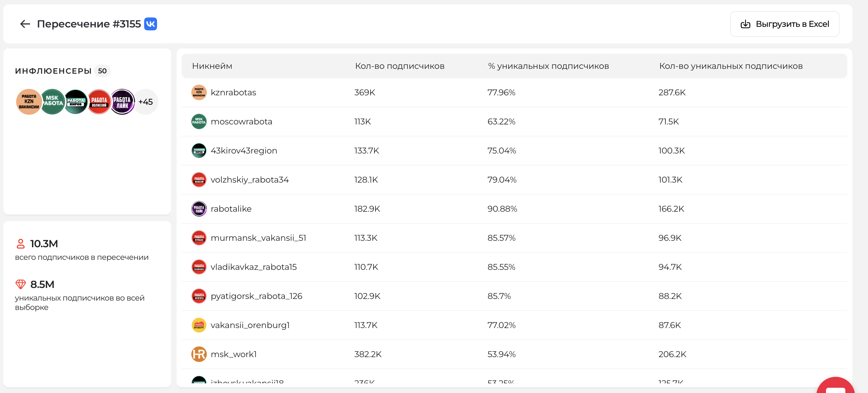
Task: Select subscriber count 113K for moscowrabota
Action: coord(362,121)
